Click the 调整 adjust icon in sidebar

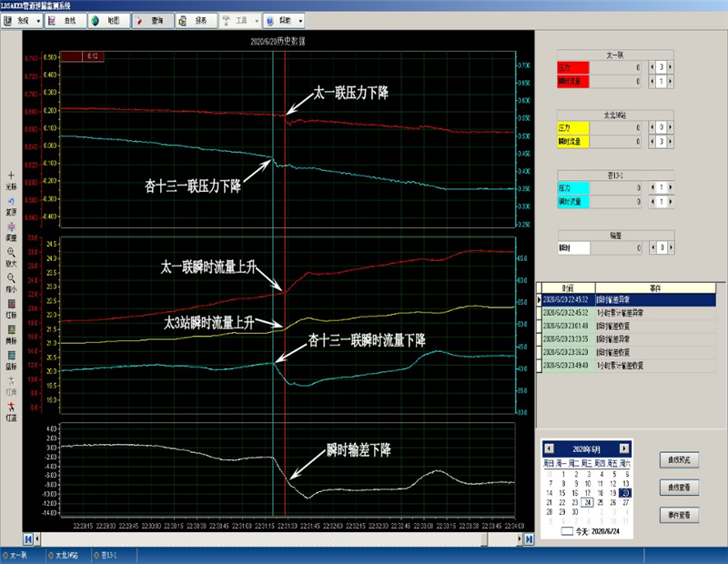11,226
